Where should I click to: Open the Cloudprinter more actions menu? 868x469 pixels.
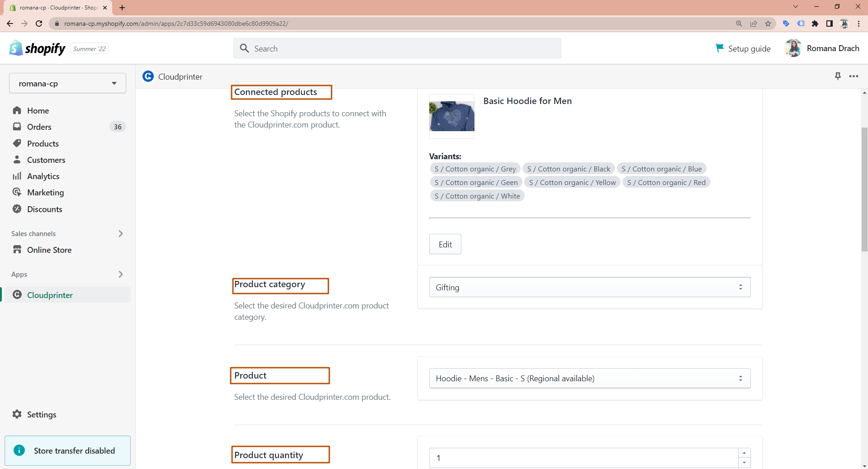click(854, 76)
